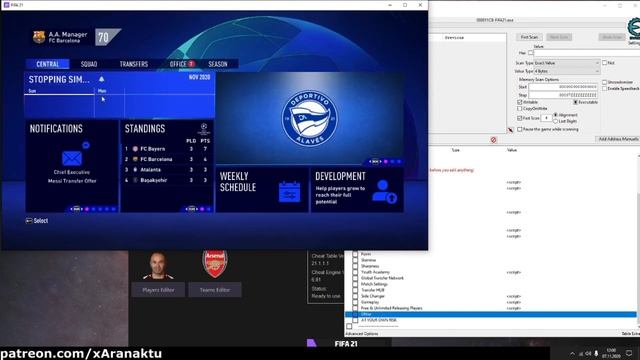This screenshot has height=360, width=640.
Task: Check the Side Changer script box
Action: coord(355,296)
